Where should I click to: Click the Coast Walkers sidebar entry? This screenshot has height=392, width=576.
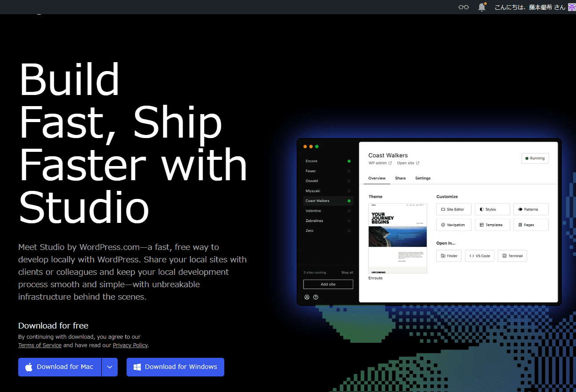pyautogui.click(x=328, y=201)
